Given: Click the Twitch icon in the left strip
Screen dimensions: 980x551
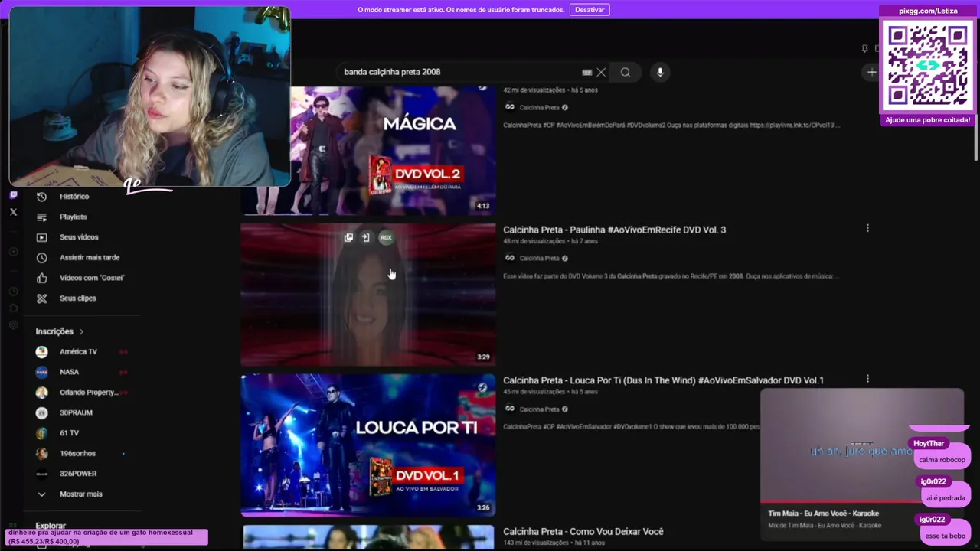Looking at the screenshot, I should coord(13,195).
